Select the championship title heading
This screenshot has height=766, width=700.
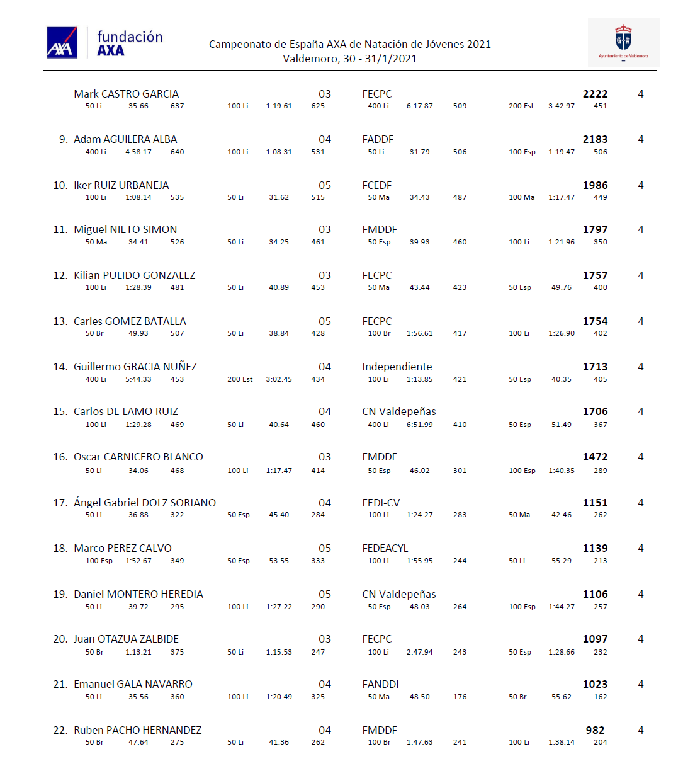point(349,44)
